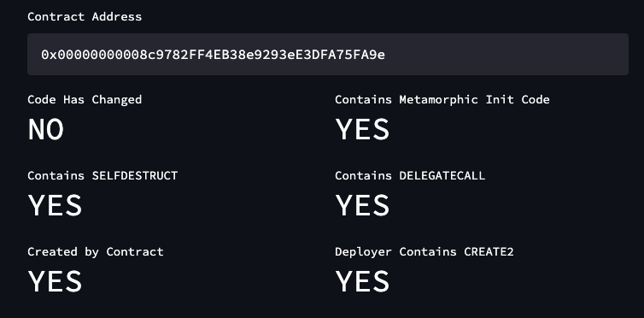Select the 0x00000000008c9782 address text
644x318 pixels.
point(213,54)
